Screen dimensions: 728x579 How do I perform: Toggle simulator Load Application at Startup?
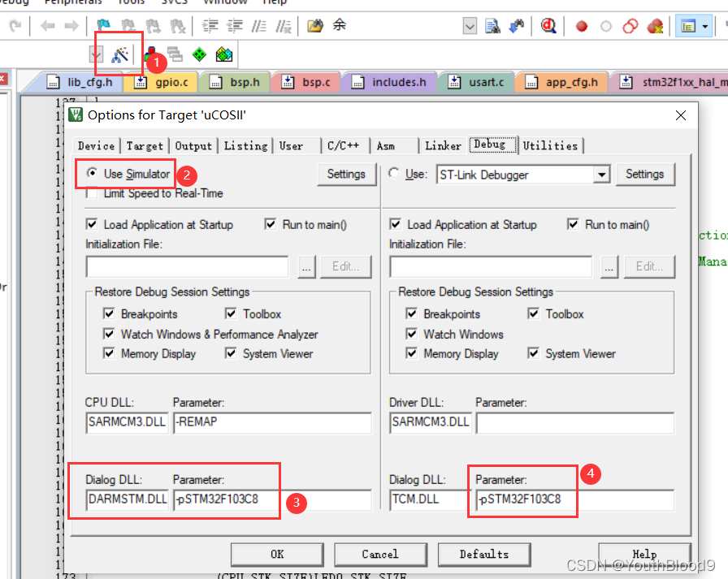(92, 225)
